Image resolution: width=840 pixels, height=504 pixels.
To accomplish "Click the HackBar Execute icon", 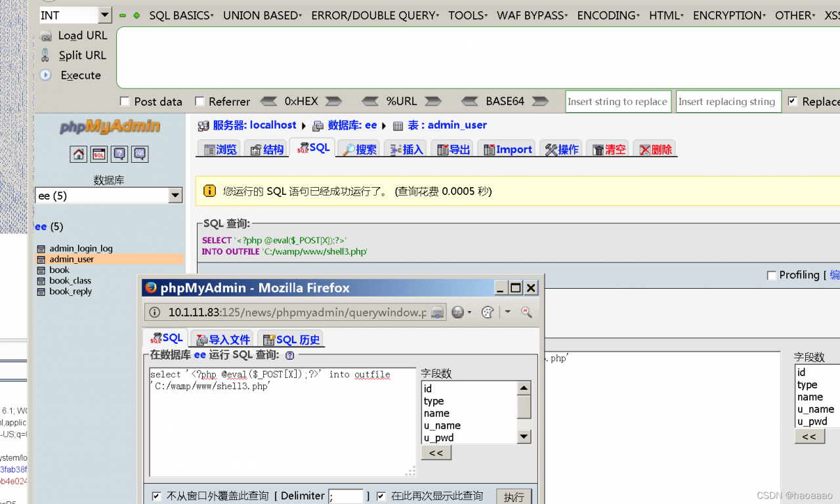I will [x=45, y=75].
